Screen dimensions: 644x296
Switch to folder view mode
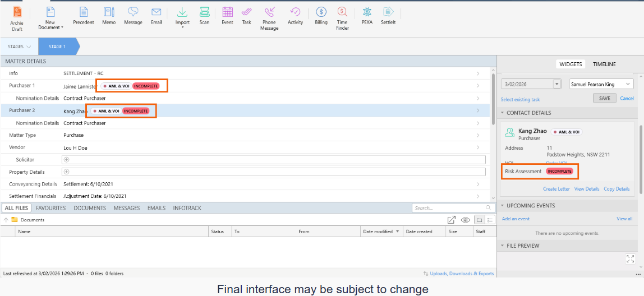[479, 220]
